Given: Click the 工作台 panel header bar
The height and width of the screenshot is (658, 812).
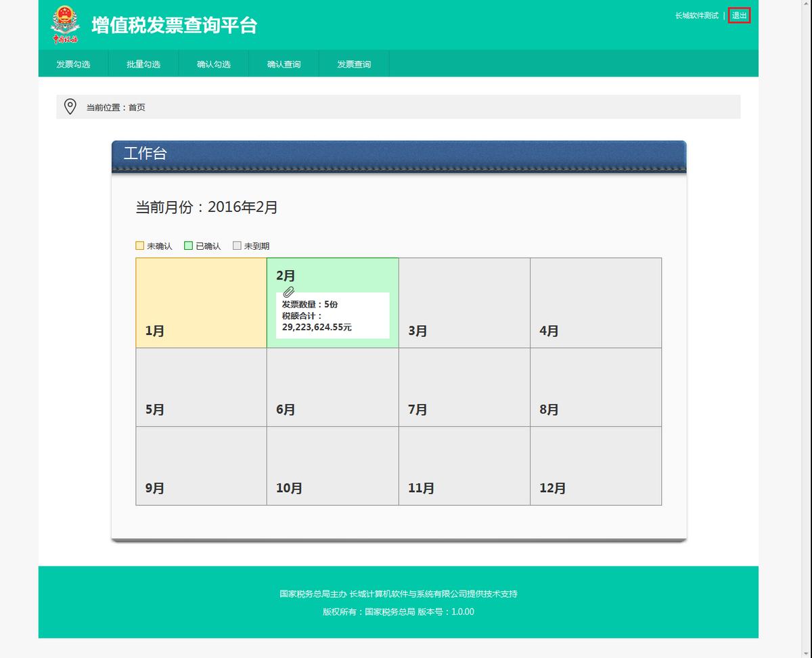Looking at the screenshot, I should (399, 154).
